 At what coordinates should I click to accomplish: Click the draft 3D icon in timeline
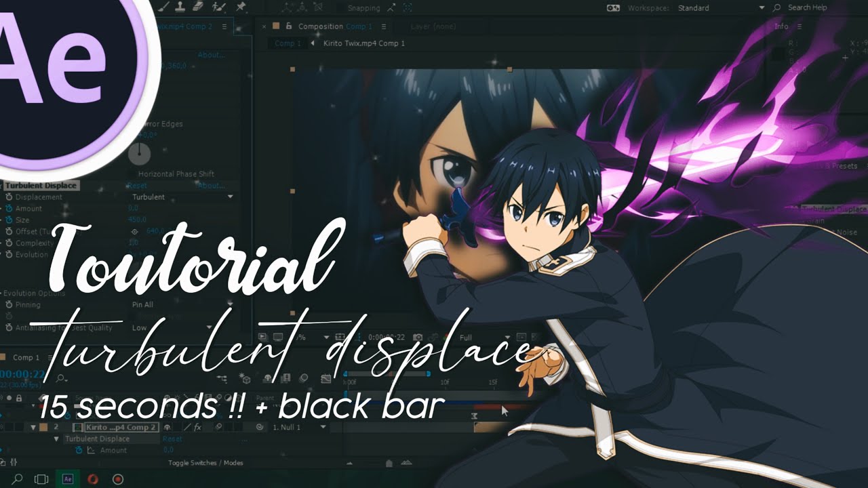(245, 378)
